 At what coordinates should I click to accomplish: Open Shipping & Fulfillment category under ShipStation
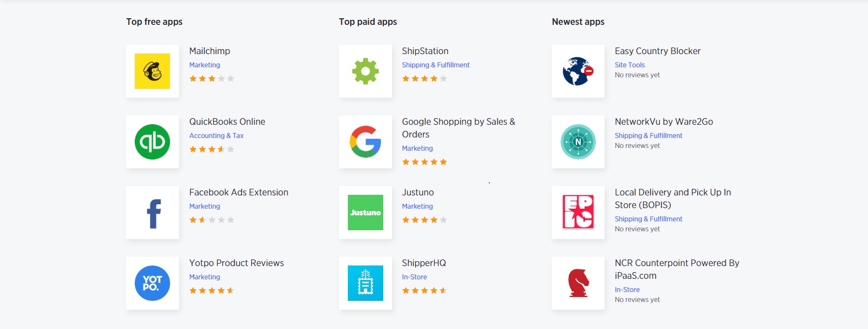[436, 65]
